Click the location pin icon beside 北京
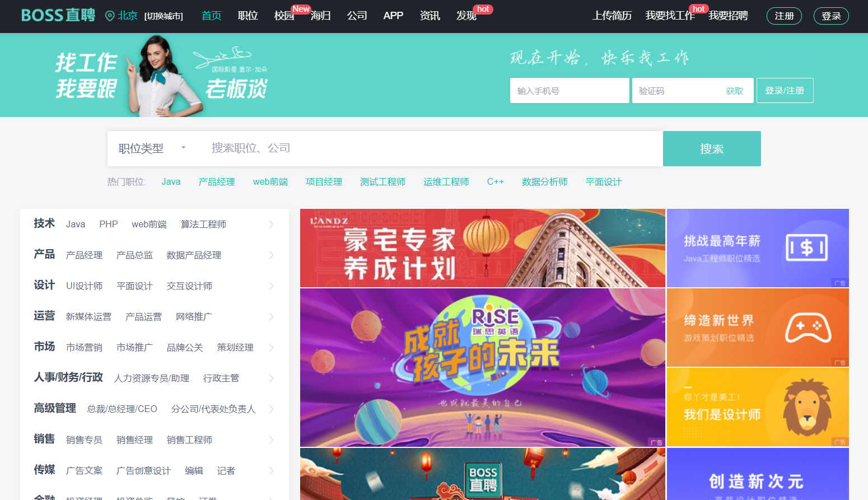 (x=110, y=16)
